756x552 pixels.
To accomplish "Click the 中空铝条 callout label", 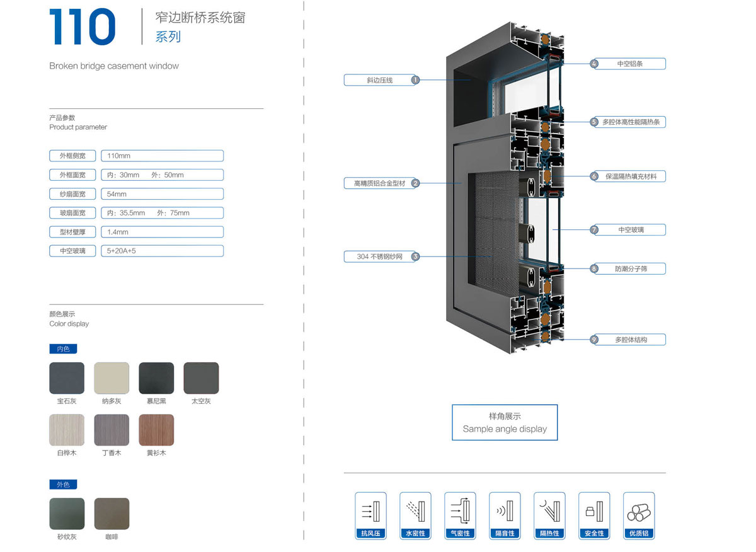I will [x=630, y=64].
